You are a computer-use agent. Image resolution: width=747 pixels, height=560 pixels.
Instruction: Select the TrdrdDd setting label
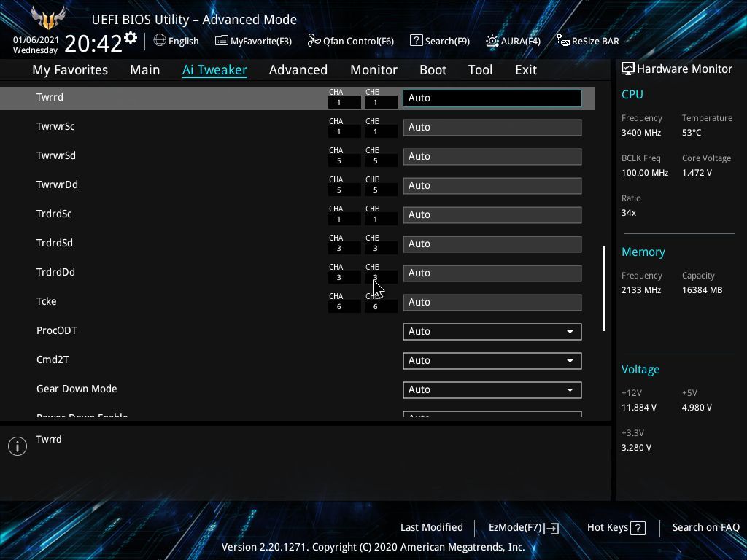click(55, 272)
